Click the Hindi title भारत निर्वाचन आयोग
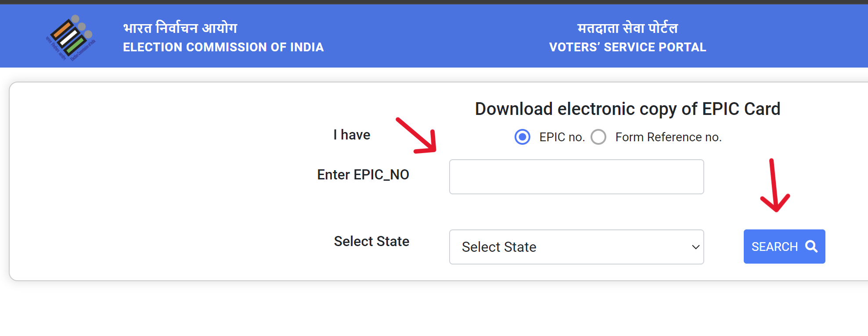Viewport: 868px width, 336px height. point(180,27)
